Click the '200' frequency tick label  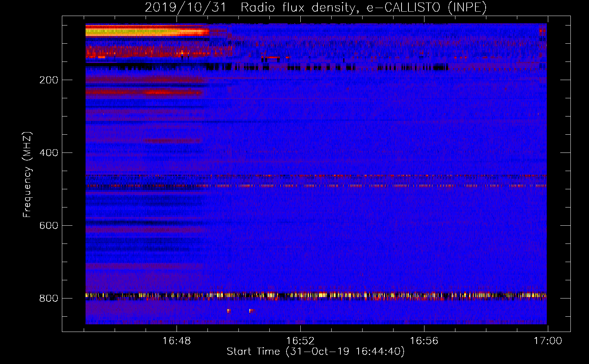click(49, 80)
